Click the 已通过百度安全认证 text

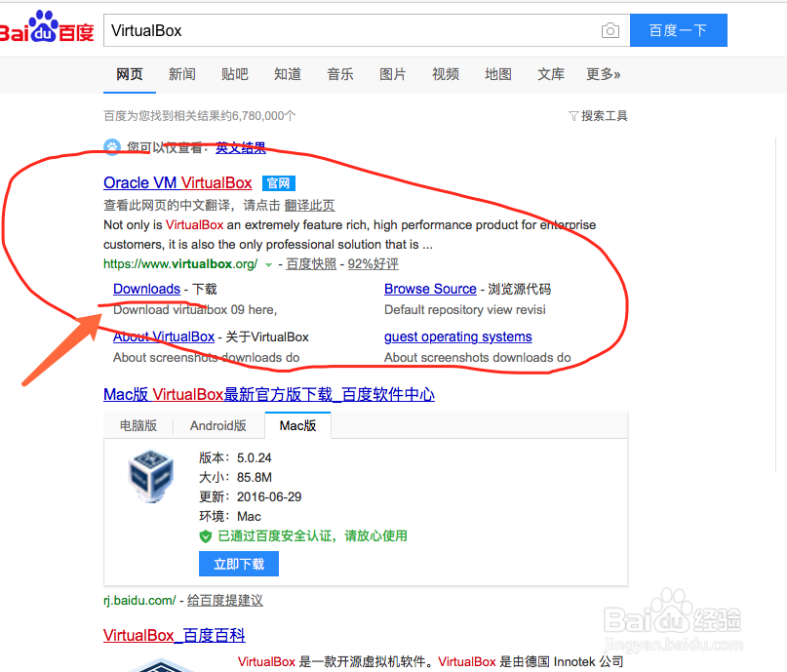312,536
